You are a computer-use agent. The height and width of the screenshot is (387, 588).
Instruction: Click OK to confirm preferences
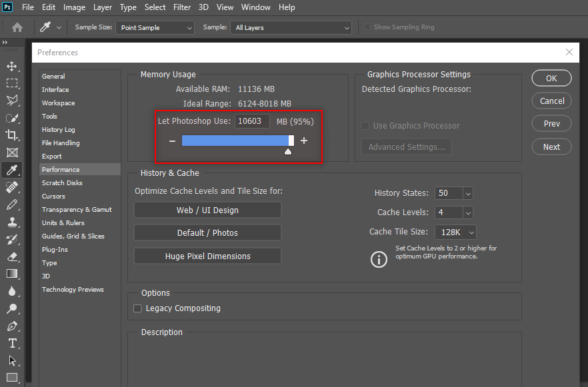coord(551,79)
